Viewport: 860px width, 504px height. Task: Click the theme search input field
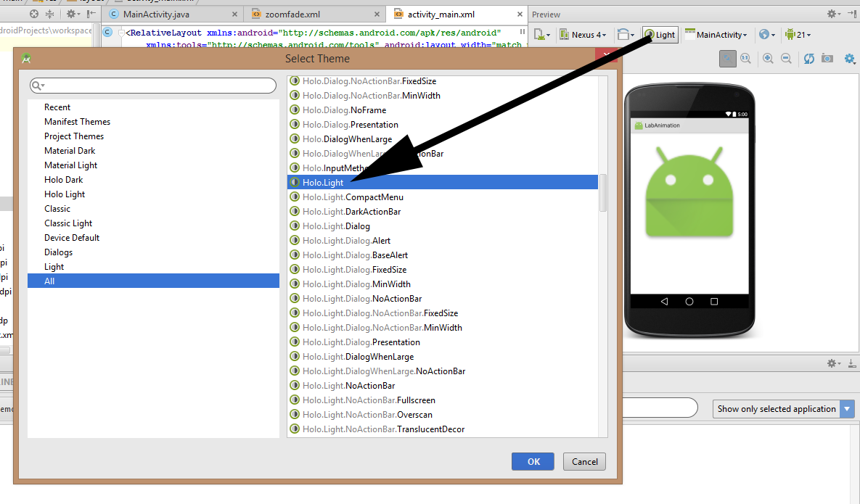coord(153,86)
